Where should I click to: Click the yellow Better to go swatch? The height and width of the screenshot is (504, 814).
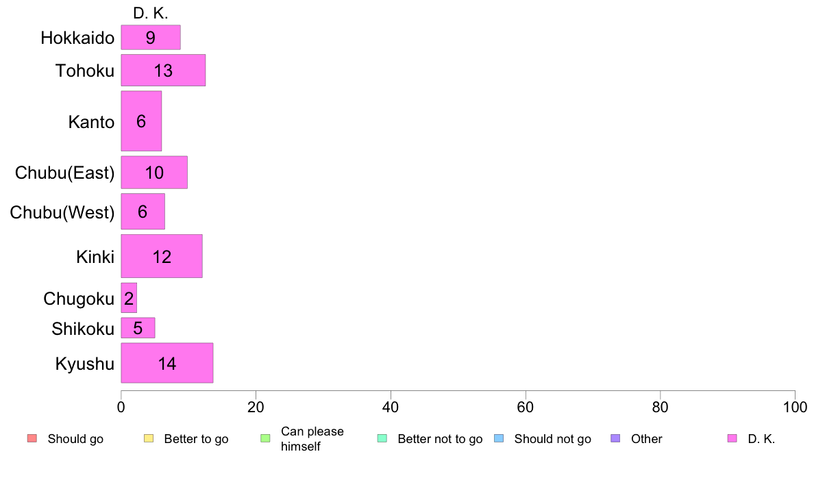(x=149, y=438)
